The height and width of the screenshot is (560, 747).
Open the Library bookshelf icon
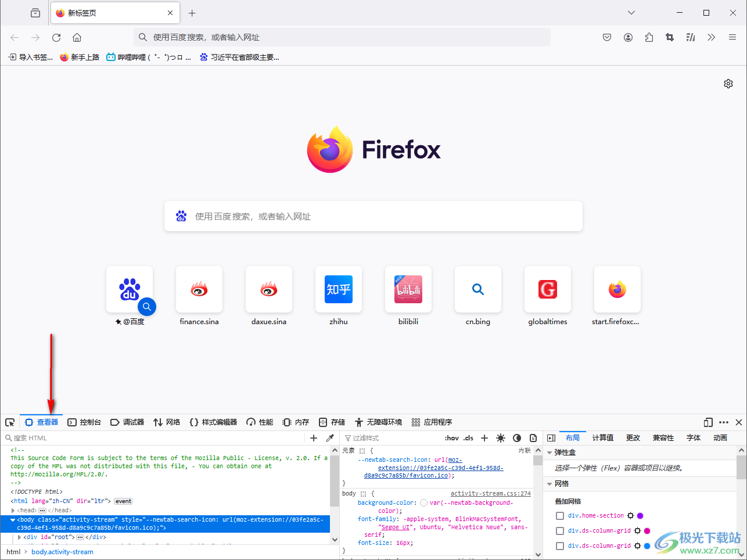(x=691, y=37)
